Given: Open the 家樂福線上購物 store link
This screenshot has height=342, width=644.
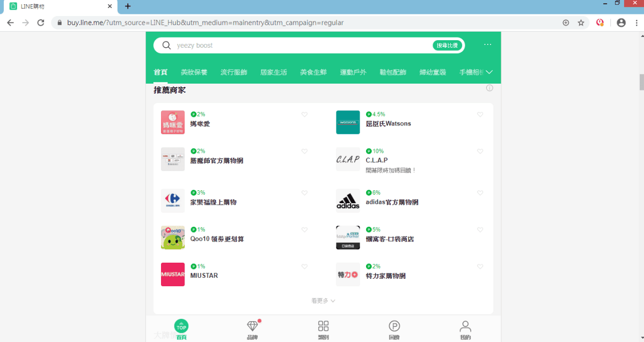Looking at the screenshot, I should (214, 203).
